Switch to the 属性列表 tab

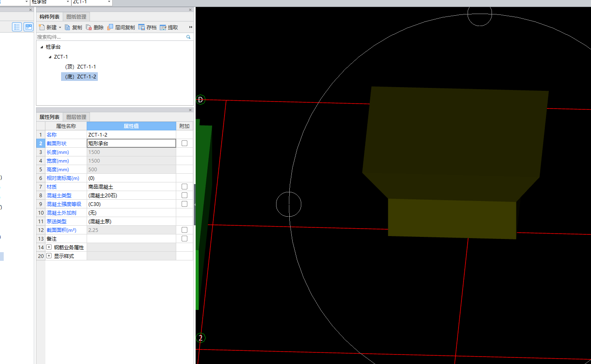tap(50, 117)
